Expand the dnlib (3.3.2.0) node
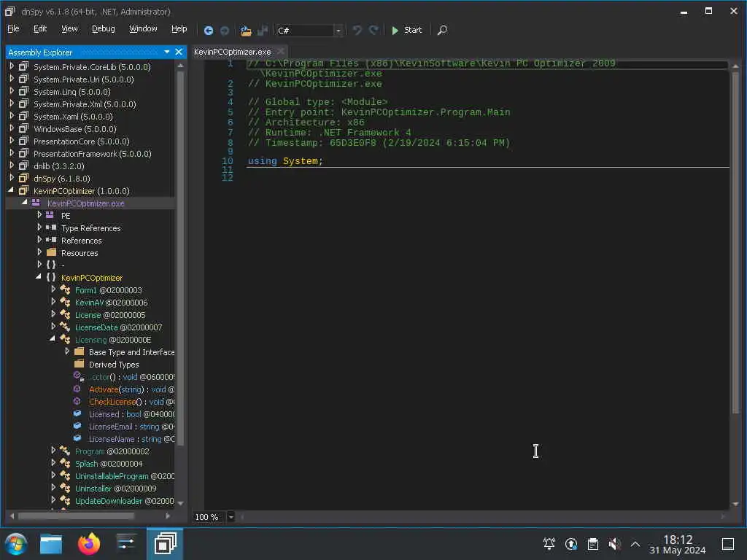The image size is (747, 560). (12, 166)
